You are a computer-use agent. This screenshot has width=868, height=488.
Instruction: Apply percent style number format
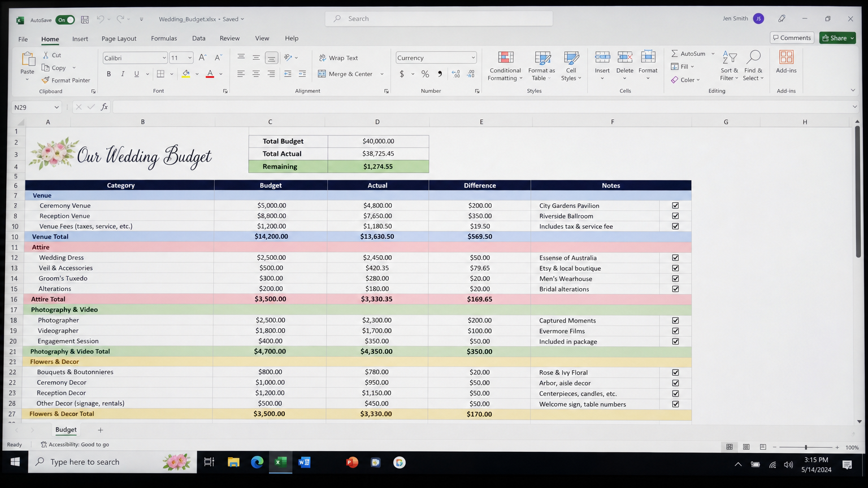(x=425, y=74)
